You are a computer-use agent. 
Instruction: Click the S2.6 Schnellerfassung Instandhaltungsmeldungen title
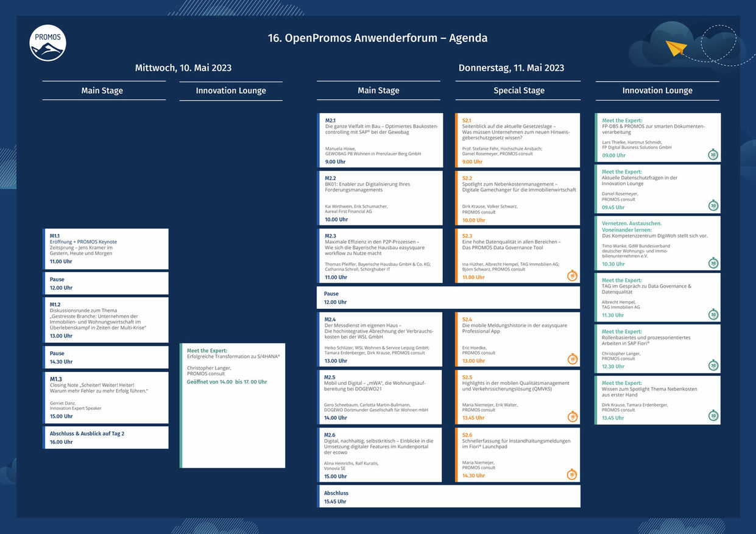(517, 443)
